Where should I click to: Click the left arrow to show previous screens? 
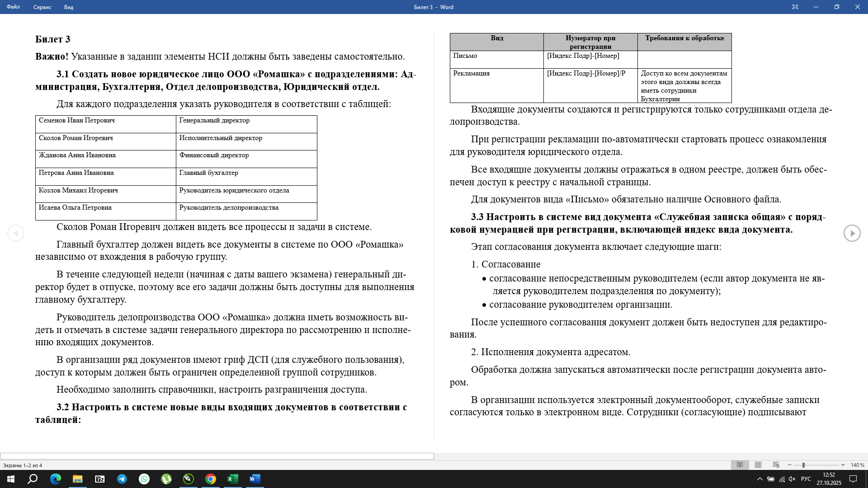pyautogui.click(x=16, y=233)
